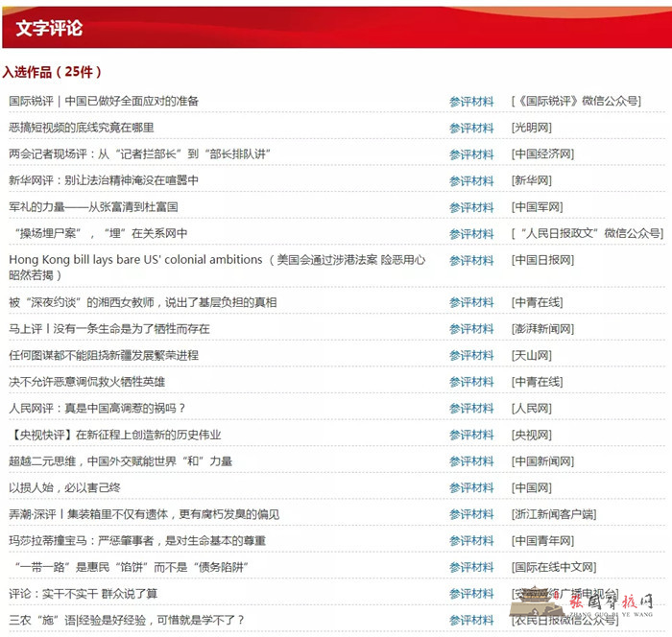Open 参评材料 for 决不允许恶意调侃救火牺牲英雄

471,382
